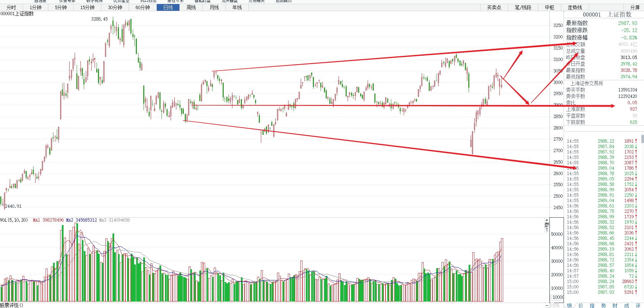Open the 参 parameter button on volume panel

tap(547, 225)
